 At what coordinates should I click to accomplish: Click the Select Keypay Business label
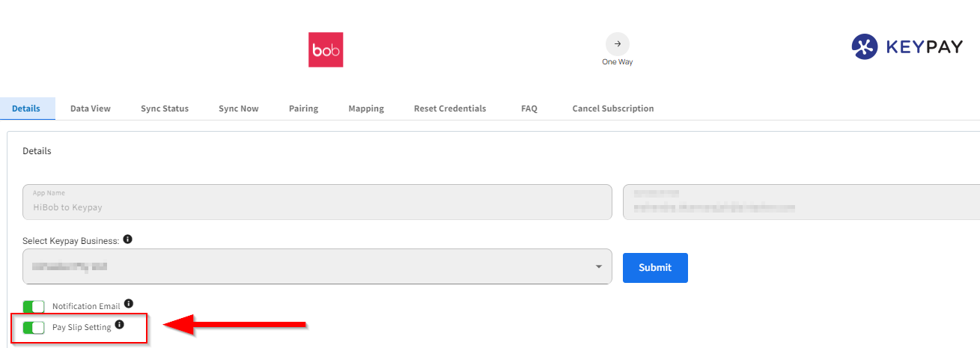[71, 240]
